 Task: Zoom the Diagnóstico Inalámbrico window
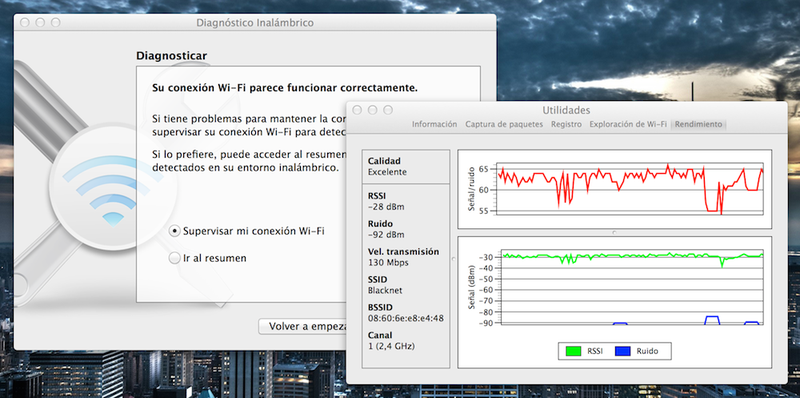(x=56, y=22)
